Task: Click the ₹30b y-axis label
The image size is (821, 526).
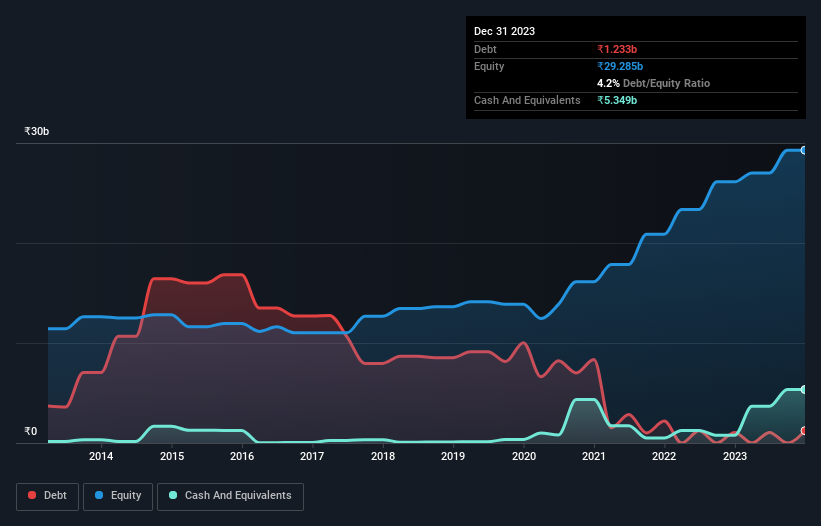Action: 36,131
